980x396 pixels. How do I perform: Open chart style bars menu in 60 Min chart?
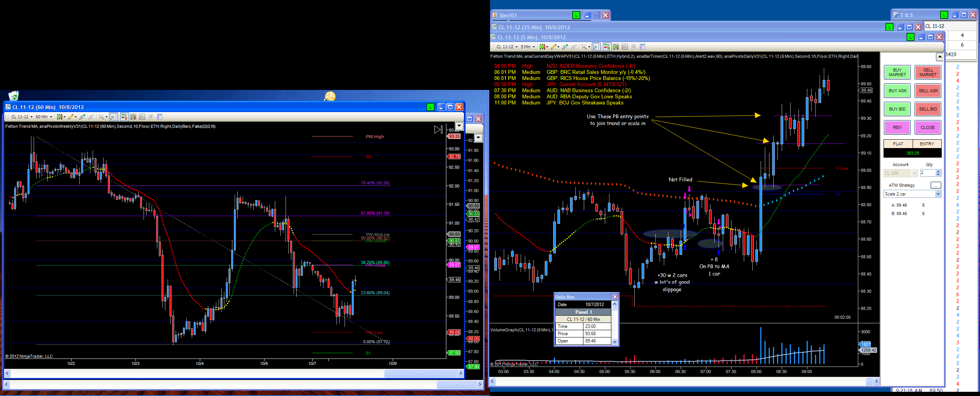[x=60, y=117]
